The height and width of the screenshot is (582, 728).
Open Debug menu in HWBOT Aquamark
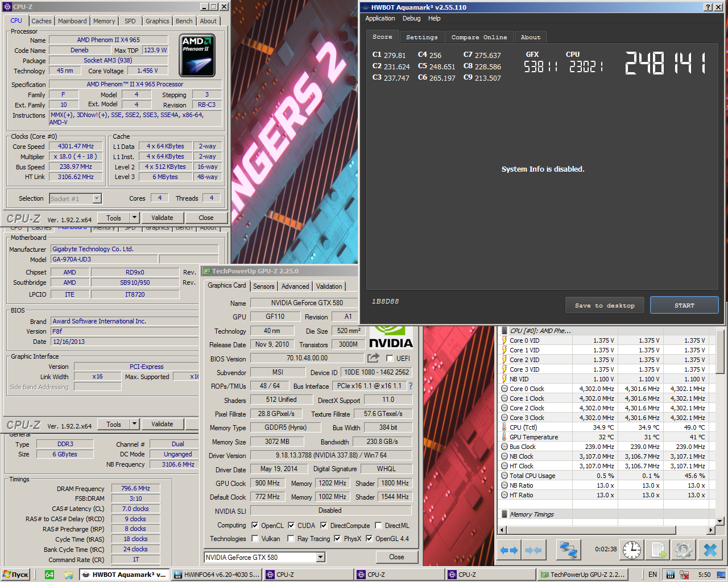[412, 18]
